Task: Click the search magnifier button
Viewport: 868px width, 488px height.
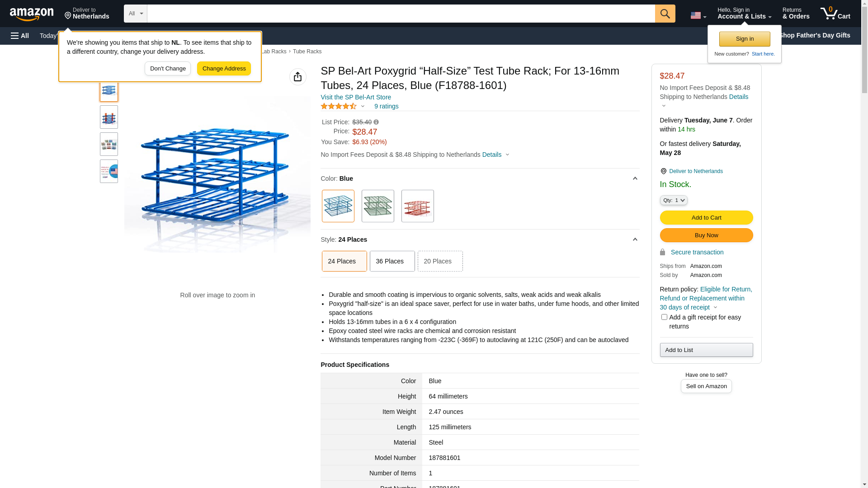Action: tap(665, 14)
